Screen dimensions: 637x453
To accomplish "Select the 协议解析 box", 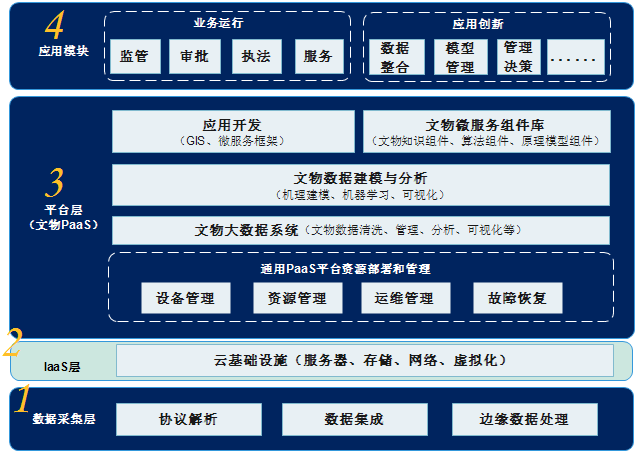I will [188, 418].
